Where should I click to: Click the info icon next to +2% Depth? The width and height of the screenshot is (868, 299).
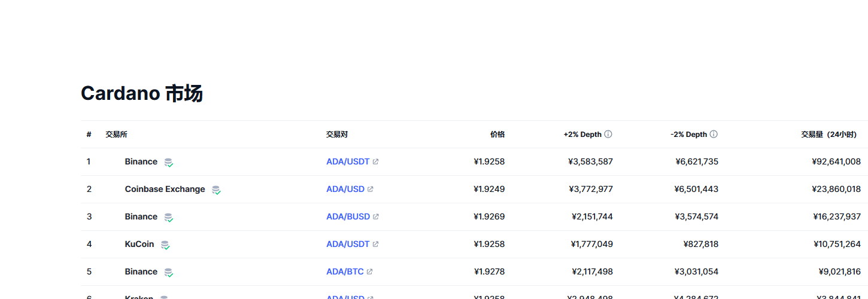pos(608,135)
